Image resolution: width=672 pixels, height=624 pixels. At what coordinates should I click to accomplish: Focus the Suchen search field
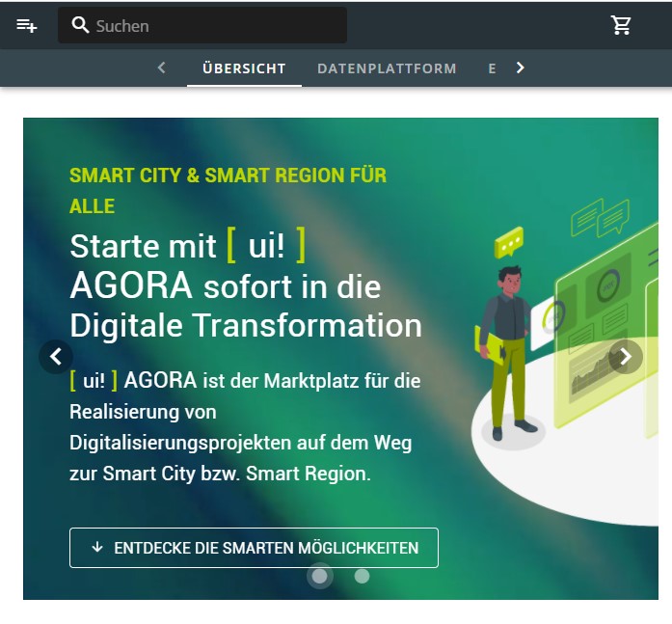pyautogui.click(x=202, y=25)
